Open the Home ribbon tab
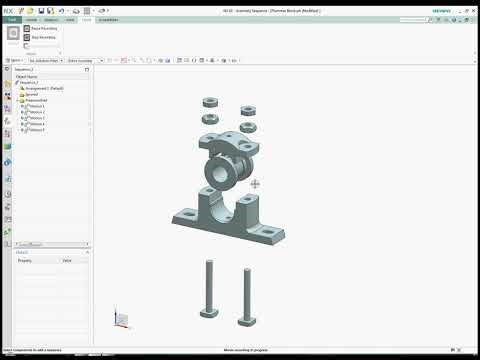The image size is (480, 360). click(x=32, y=20)
